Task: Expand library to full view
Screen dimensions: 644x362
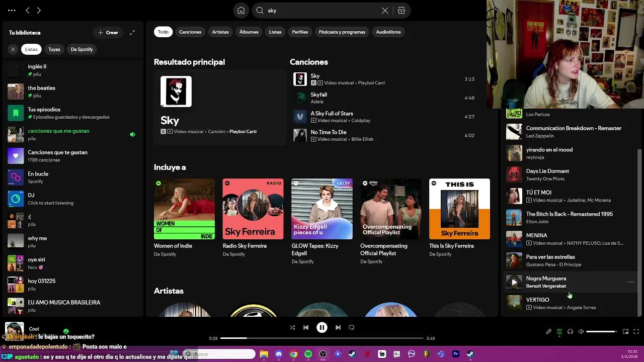Action: pyautogui.click(x=132, y=33)
